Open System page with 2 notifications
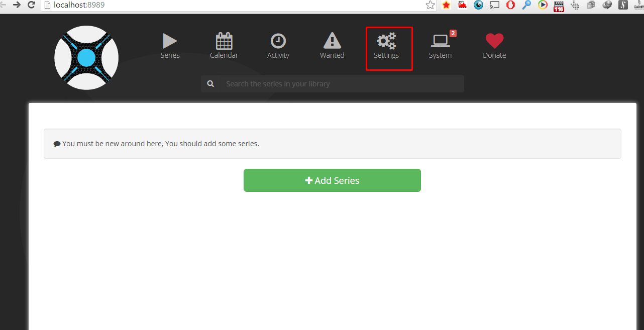This screenshot has width=644, height=330. pos(440,46)
